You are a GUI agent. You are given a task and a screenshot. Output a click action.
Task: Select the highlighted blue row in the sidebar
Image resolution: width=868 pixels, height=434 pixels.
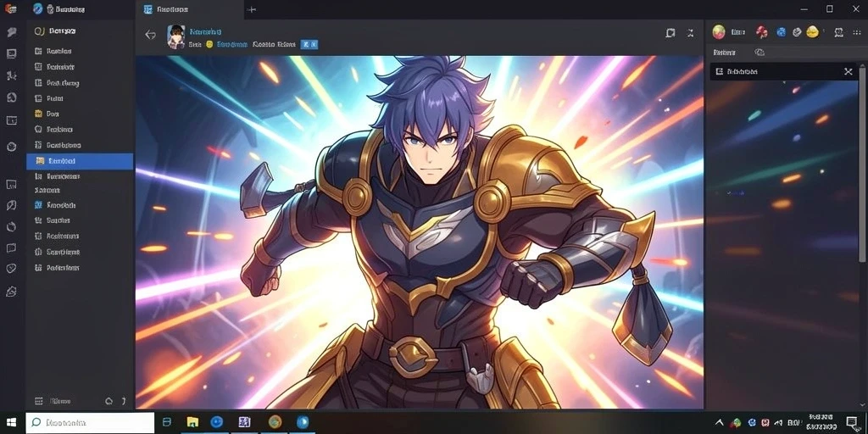pos(80,161)
